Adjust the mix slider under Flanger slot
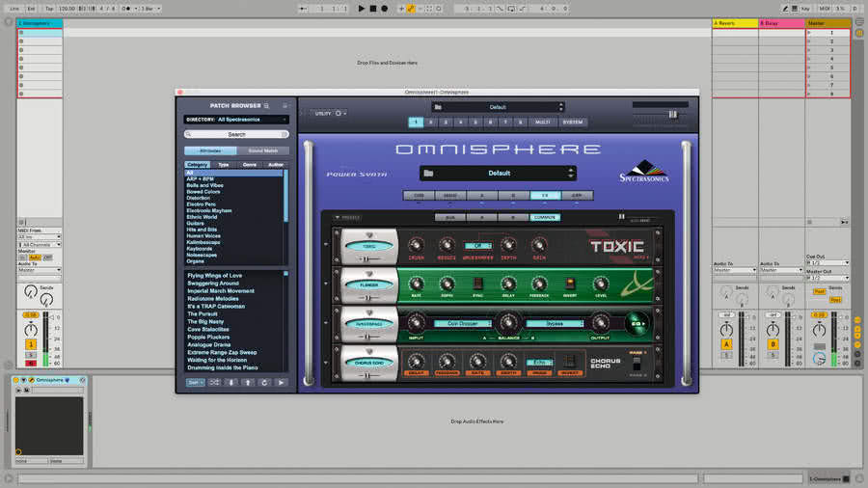868x488 pixels. click(369, 298)
